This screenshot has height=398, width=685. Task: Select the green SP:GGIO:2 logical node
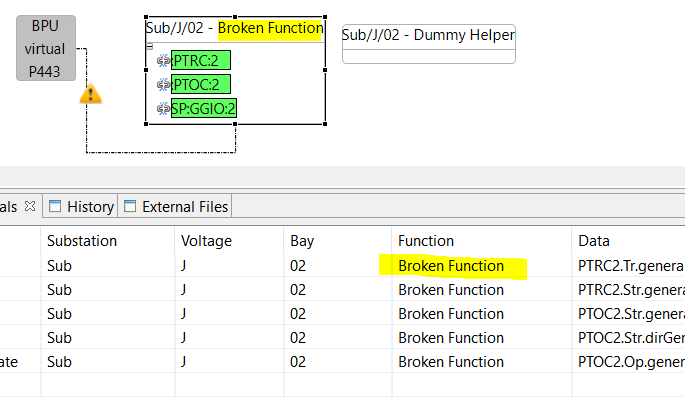point(204,108)
